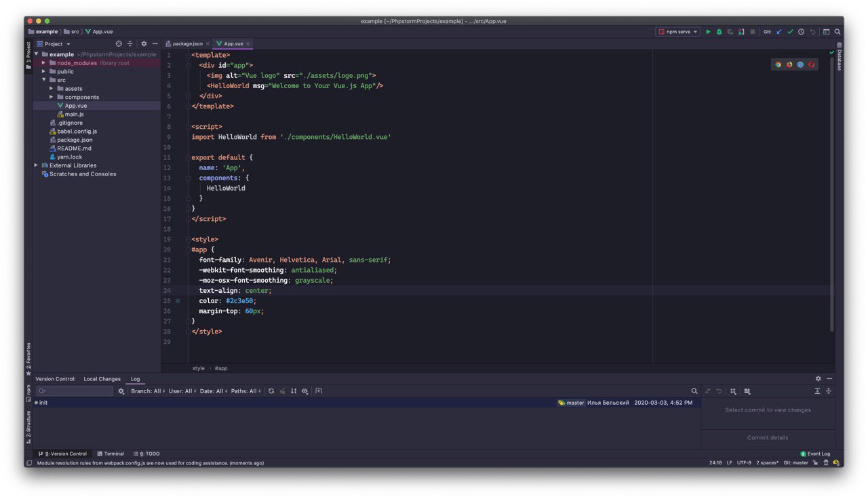Toggle tool window bars icon at bottom-left
868x499 pixels.
pos(29,463)
